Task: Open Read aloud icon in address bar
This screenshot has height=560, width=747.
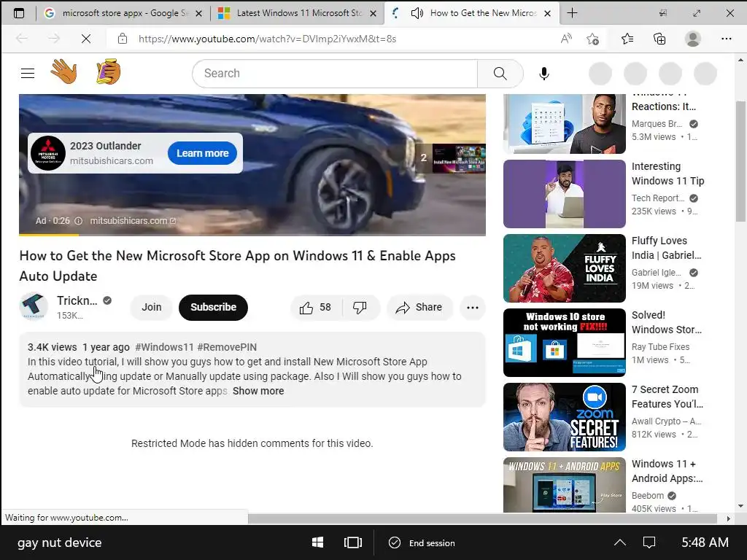Action: pos(566,39)
